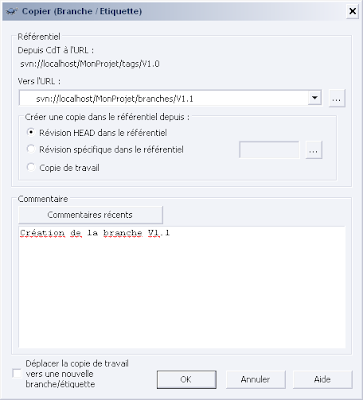Cancel with the Annuler button

pyautogui.click(x=256, y=379)
